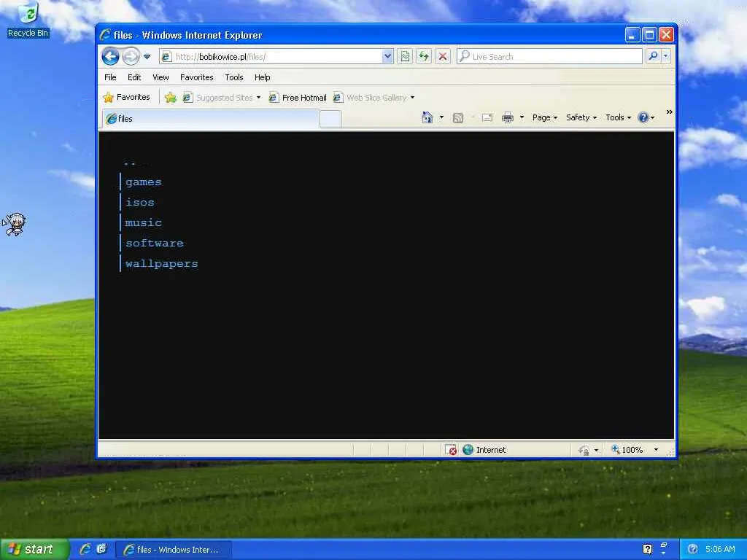This screenshot has height=560, width=747.
Task: Click the Search magnifier button
Action: [653, 56]
